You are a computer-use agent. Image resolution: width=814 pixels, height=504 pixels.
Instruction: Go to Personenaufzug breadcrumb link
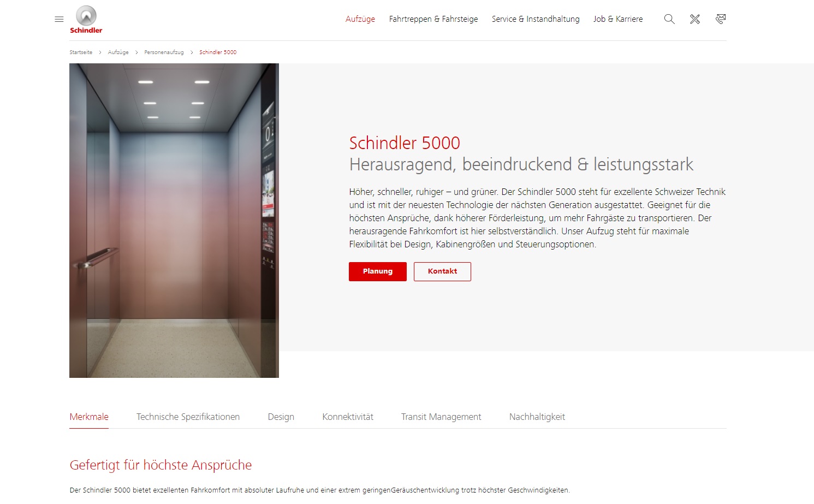coord(164,52)
